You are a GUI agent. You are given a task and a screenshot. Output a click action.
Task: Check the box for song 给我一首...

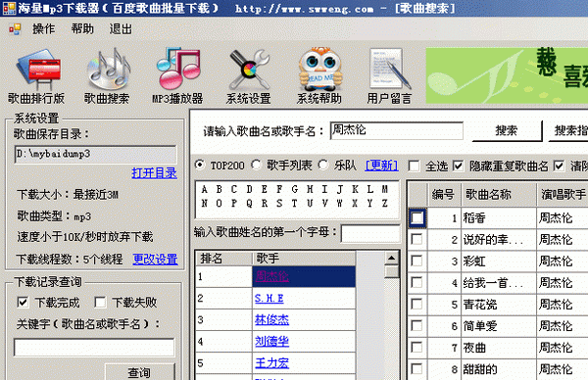pyautogui.click(x=417, y=283)
